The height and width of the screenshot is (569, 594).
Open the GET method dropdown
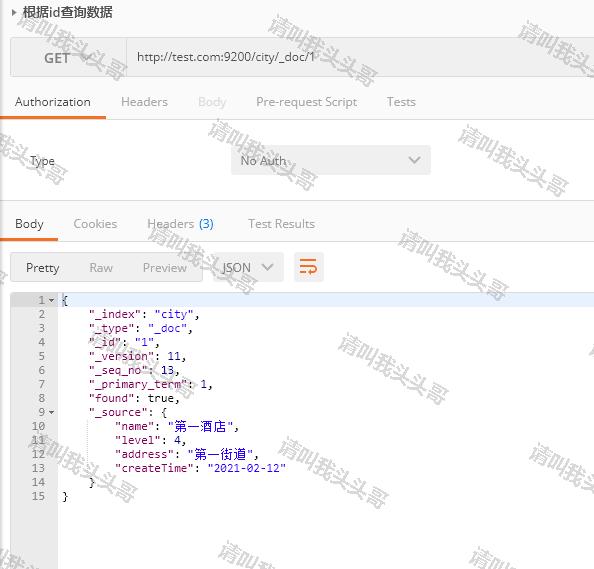pyautogui.click(x=69, y=58)
